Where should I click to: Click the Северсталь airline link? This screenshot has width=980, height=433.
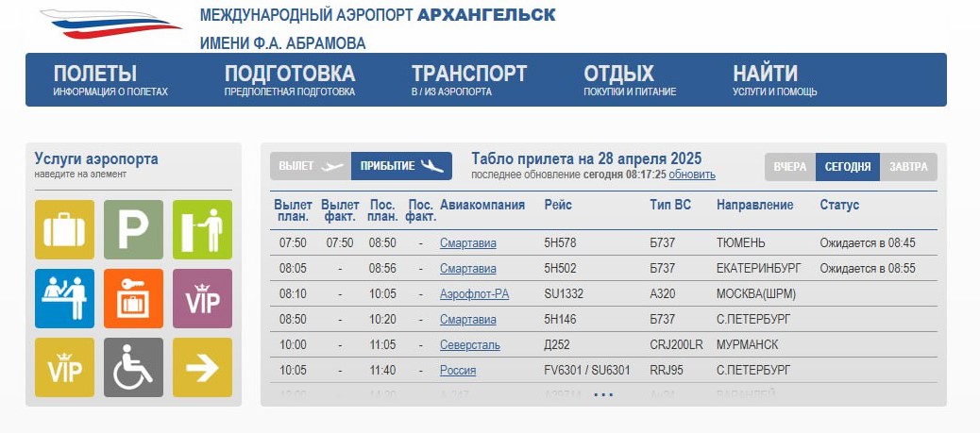[x=470, y=345]
